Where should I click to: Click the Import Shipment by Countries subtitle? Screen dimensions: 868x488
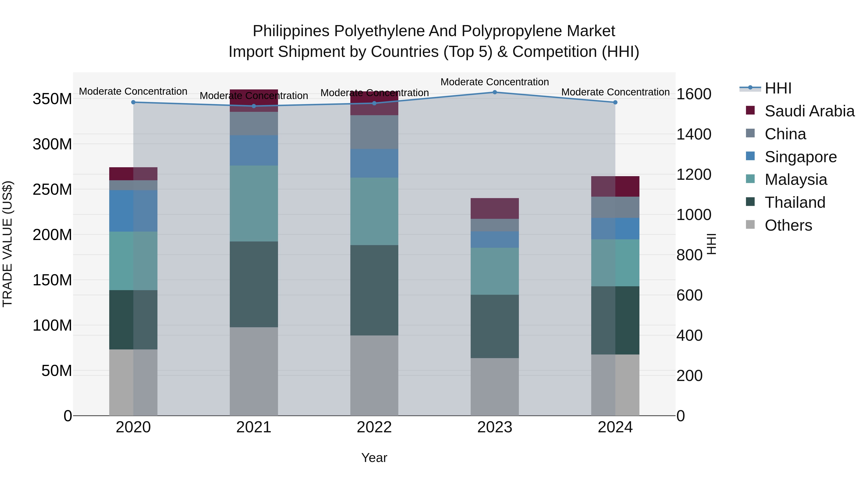pos(434,52)
